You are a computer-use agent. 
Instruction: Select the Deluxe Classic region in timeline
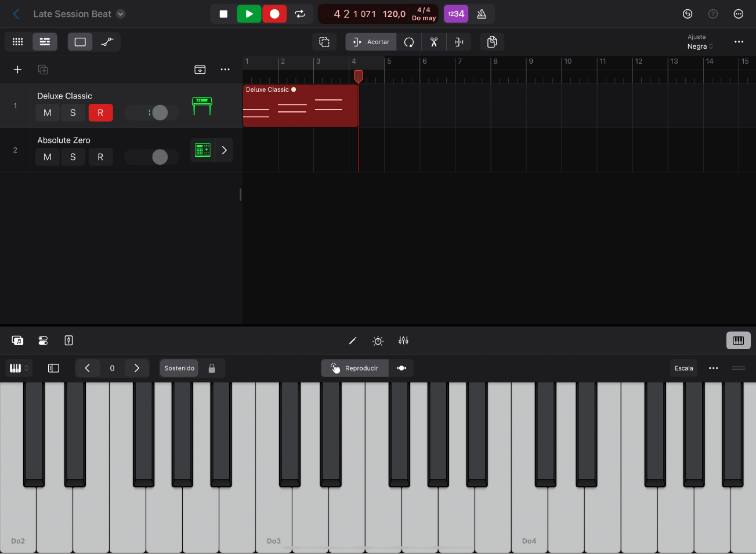coord(300,106)
